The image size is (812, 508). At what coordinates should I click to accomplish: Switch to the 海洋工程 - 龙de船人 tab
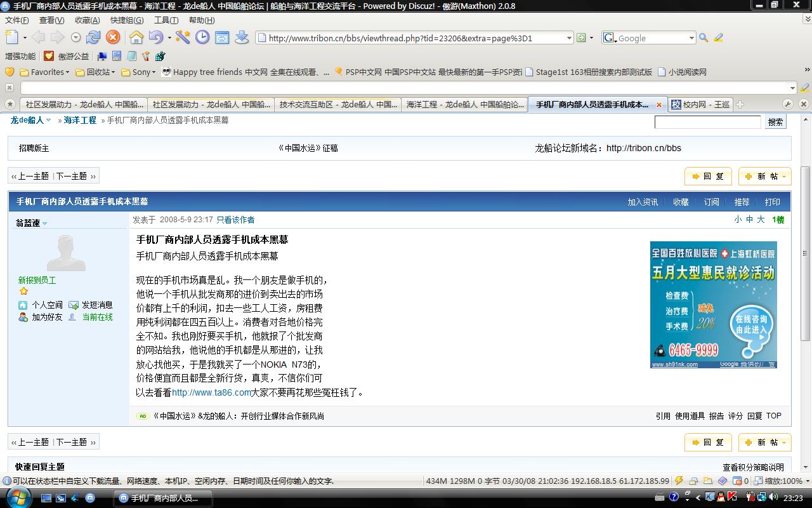(464, 104)
